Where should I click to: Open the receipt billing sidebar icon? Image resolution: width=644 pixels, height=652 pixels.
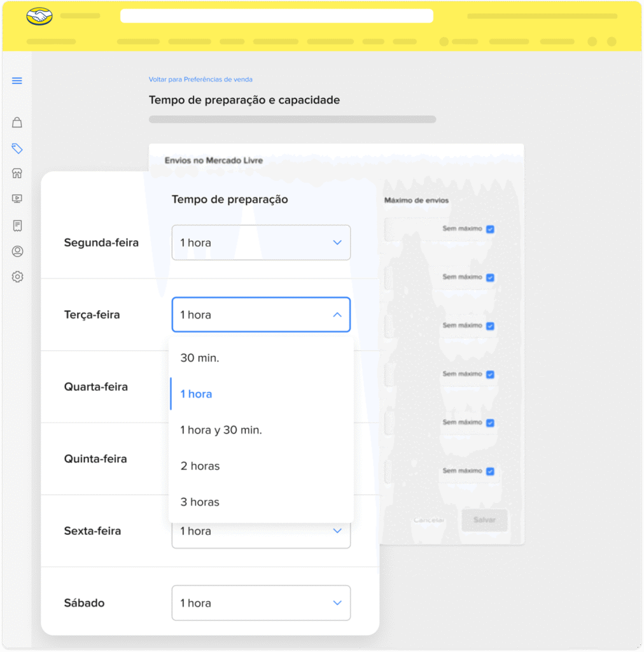click(x=17, y=225)
